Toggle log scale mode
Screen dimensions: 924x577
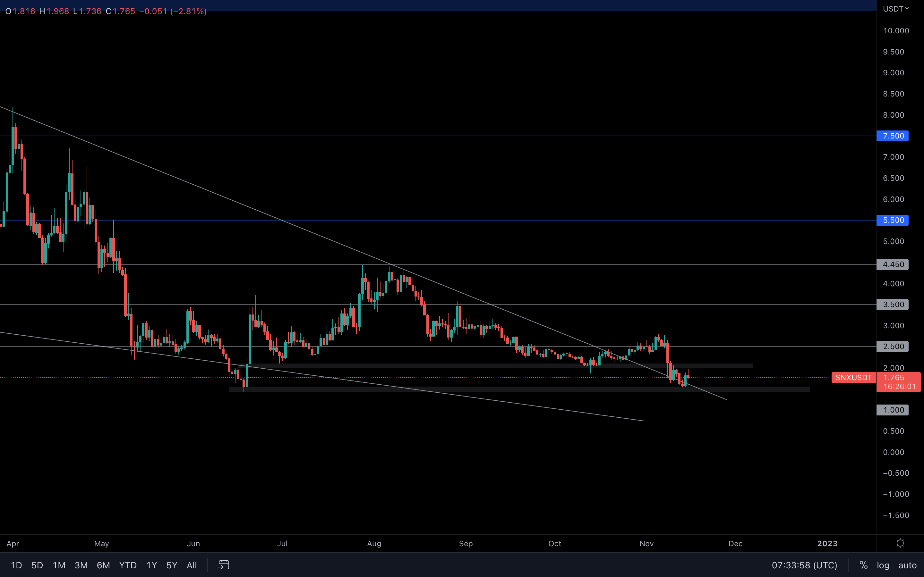coord(883,565)
